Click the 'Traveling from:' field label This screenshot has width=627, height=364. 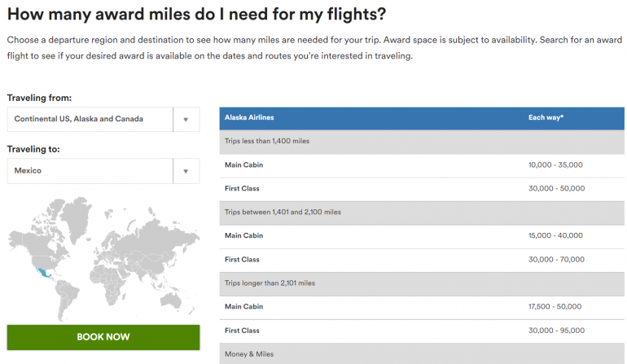coord(45,98)
